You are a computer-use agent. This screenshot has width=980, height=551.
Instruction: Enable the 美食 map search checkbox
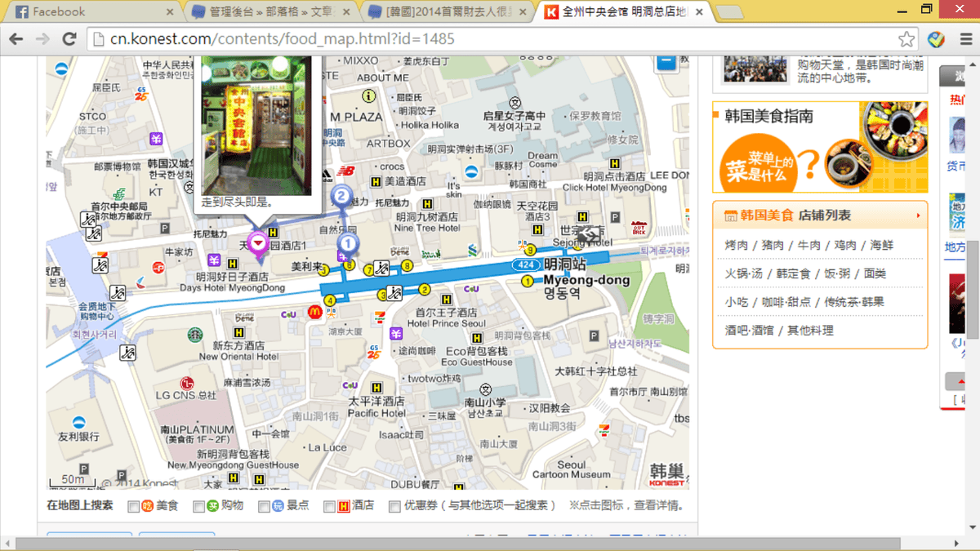[134, 506]
